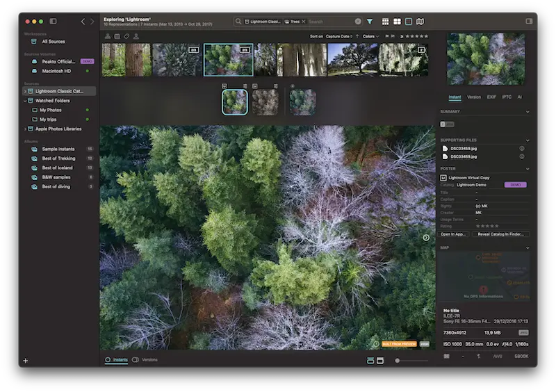Switch to the Instant inspector tab
Viewport: 556px width, 392px height.
tap(455, 97)
